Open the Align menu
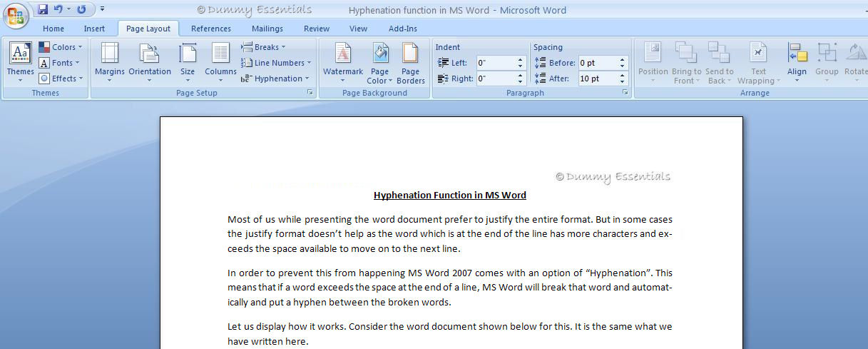 (x=797, y=62)
